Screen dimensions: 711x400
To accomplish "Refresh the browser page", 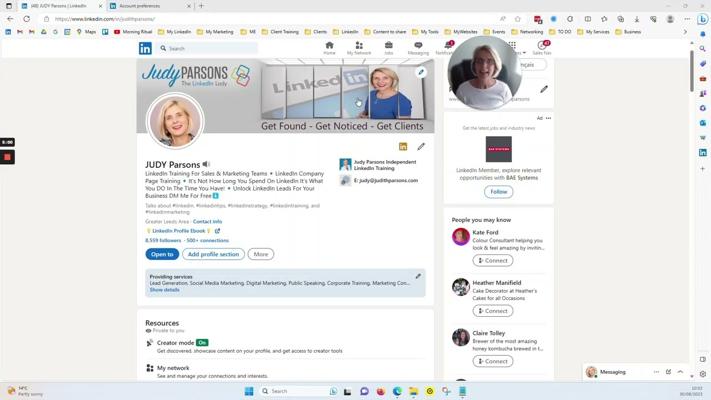I will click(27, 19).
